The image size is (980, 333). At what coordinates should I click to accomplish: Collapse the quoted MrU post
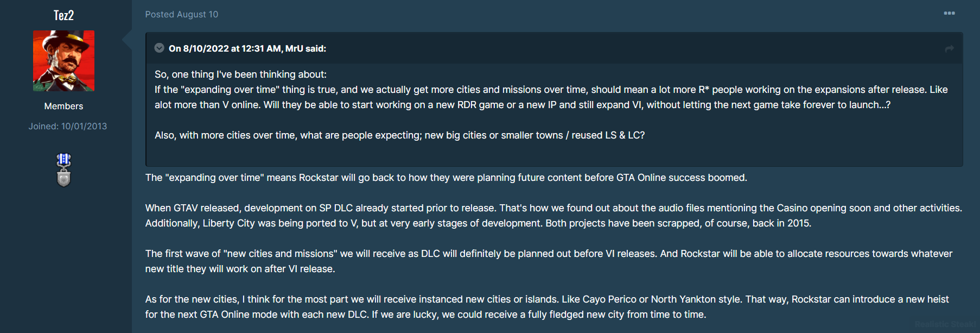159,48
